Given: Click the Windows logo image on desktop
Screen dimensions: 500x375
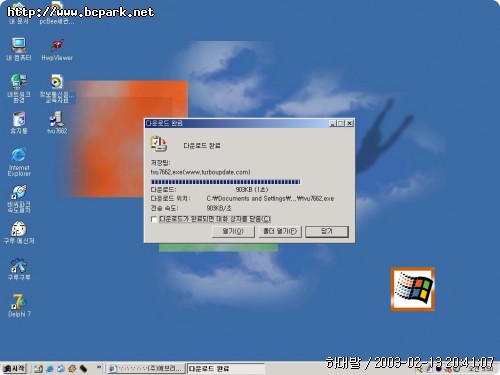Looking at the screenshot, I should pos(413,289).
